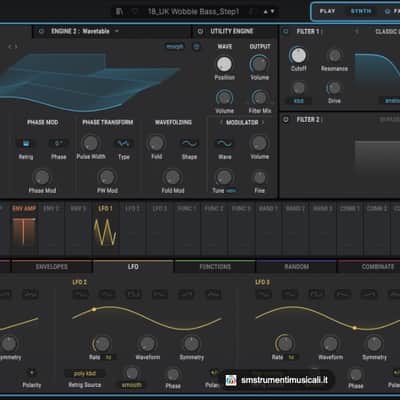Open the Phase value selector in Phase Mod
400x400 pixels.
(58, 144)
